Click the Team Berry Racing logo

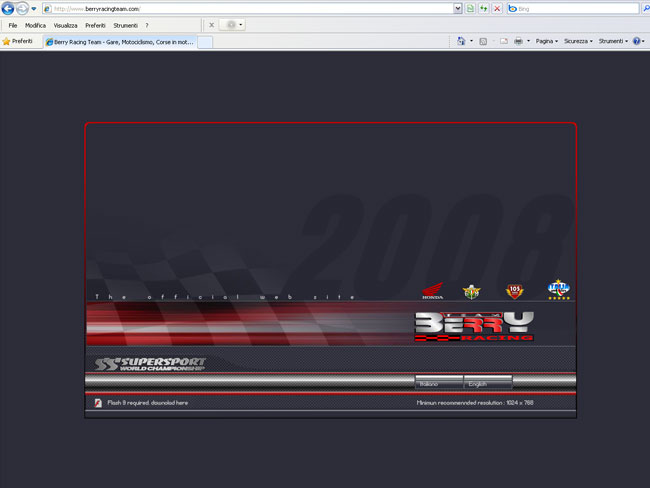pyautogui.click(x=474, y=327)
